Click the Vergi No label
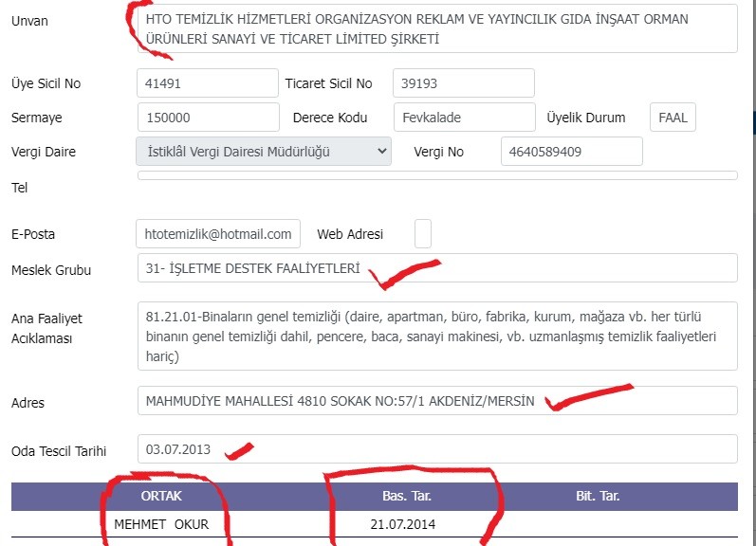 439,152
